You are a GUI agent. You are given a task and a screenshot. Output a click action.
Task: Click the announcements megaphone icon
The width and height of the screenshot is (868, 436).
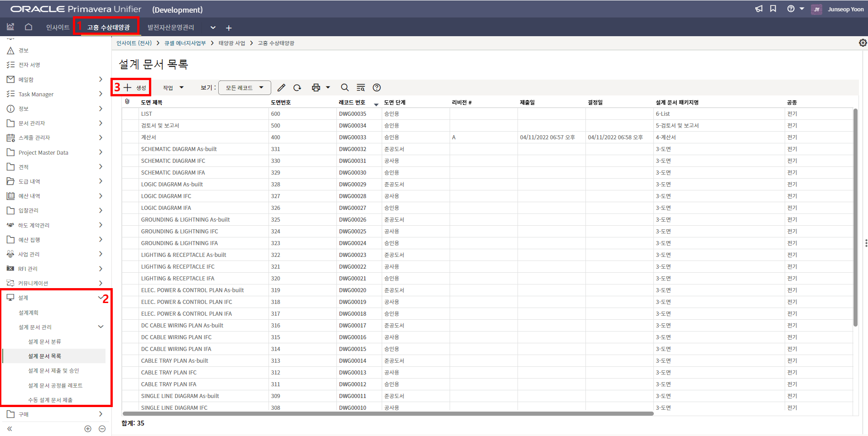tap(759, 9)
